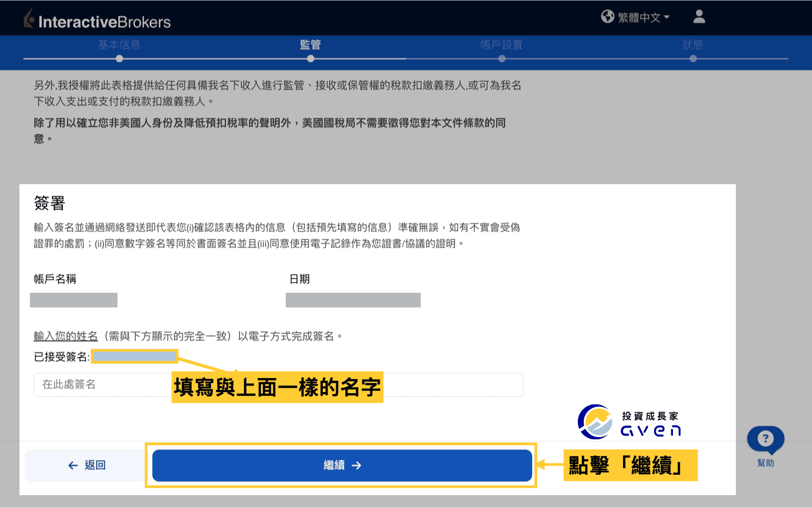Click the left arrow icon inside 返回

tap(73, 465)
